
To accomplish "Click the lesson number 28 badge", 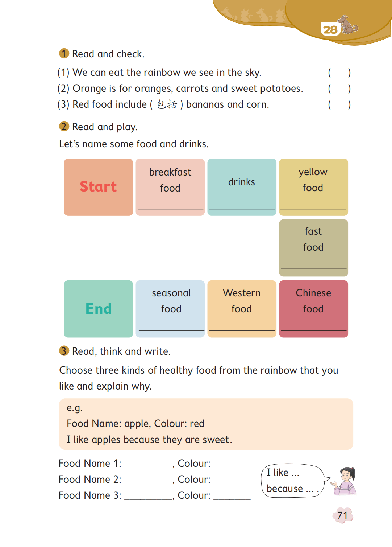I will pos(330,30).
